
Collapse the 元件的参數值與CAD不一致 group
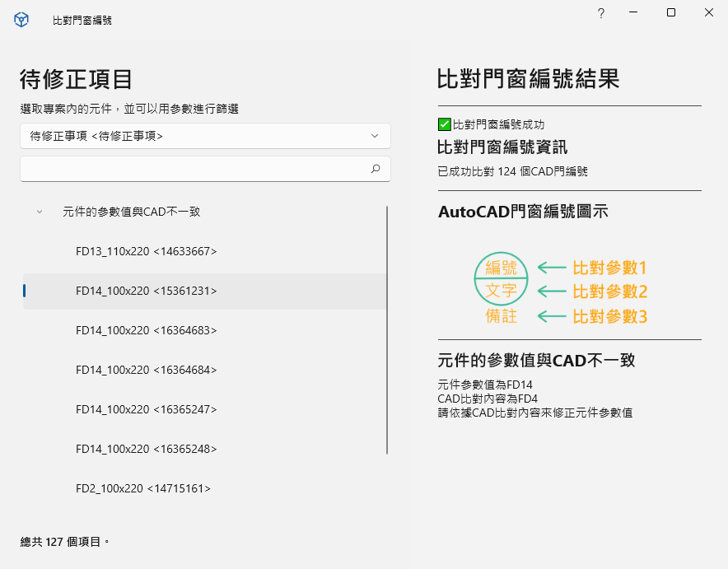[40, 212]
